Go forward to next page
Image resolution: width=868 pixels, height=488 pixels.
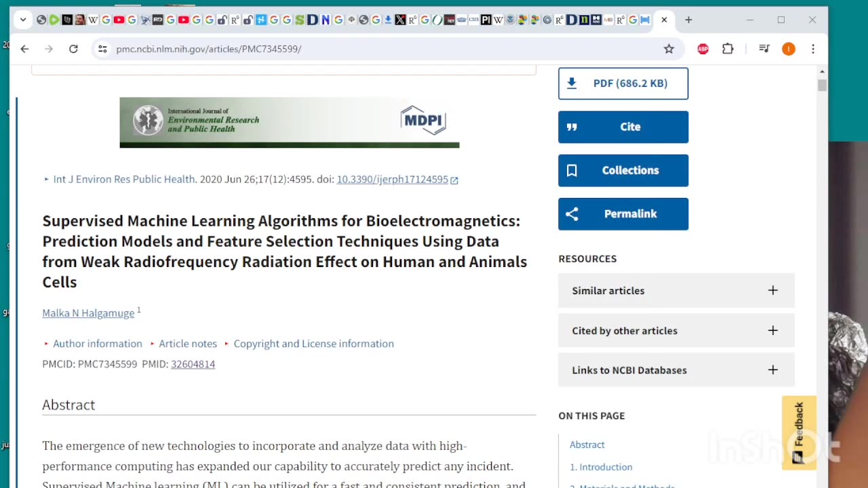[49, 49]
